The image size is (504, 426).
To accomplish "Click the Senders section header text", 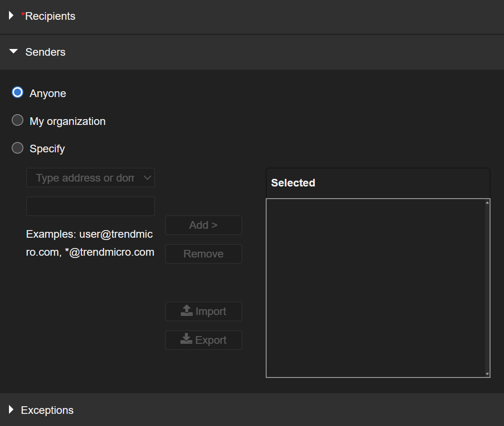I will pyautogui.click(x=45, y=52).
